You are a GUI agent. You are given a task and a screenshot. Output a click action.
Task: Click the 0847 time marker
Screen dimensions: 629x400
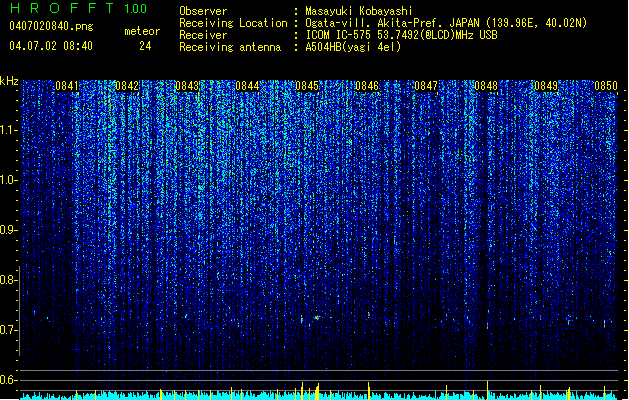click(426, 86)
